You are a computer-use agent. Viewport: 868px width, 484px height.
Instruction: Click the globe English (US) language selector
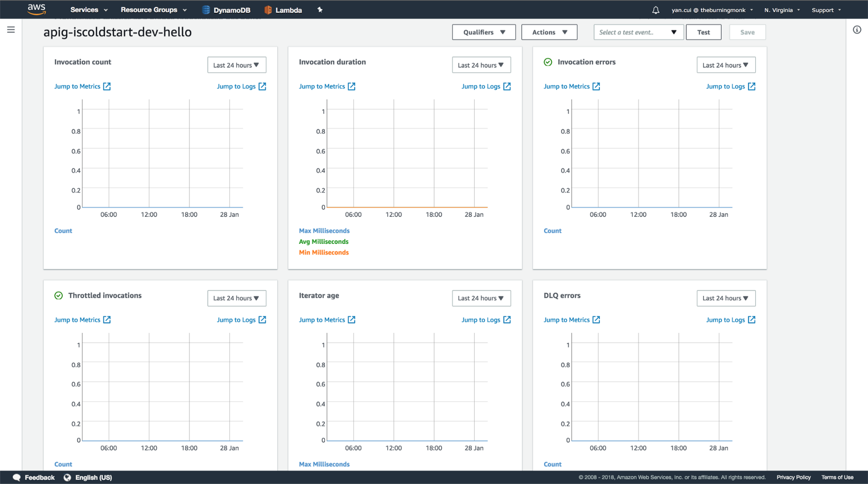pyautogui.click(x=88, y=477)
